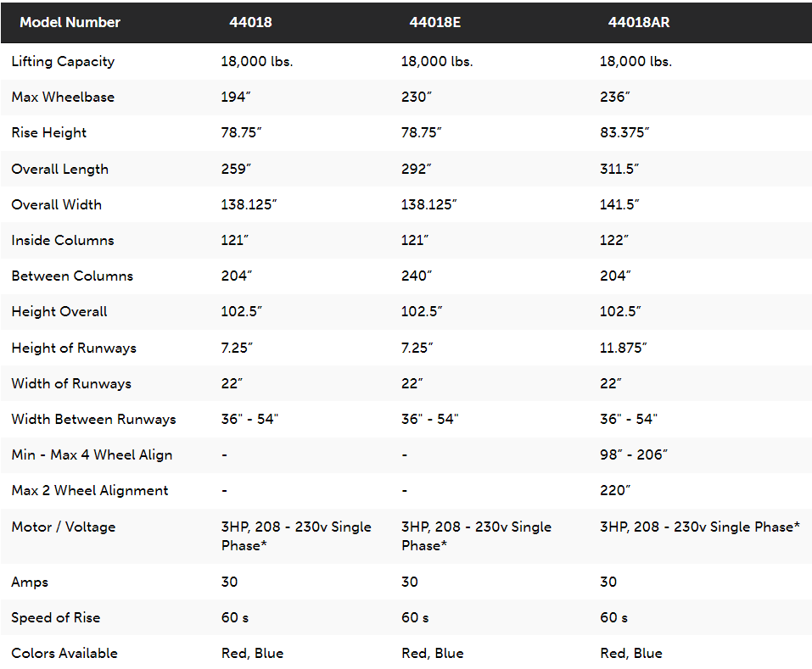Click the 98" - 206" wheel align value
Screen dimensions: 812x669
(634, 454)
